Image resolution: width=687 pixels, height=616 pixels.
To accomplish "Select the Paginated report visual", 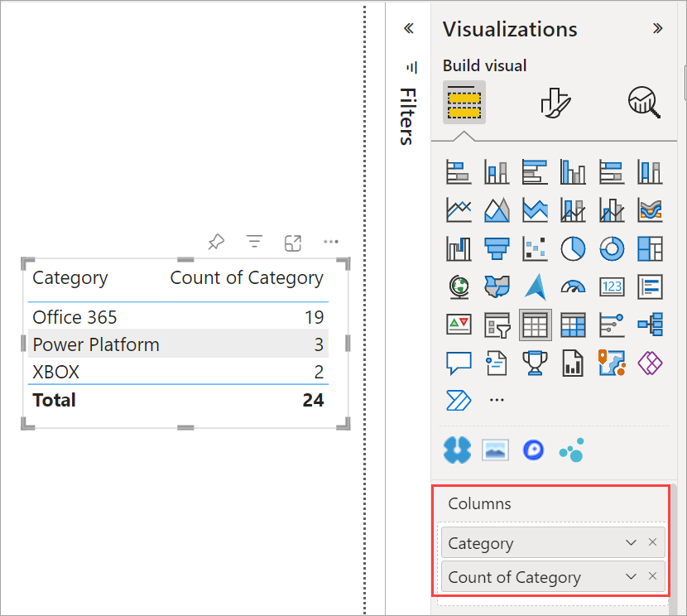I will 573,363.
